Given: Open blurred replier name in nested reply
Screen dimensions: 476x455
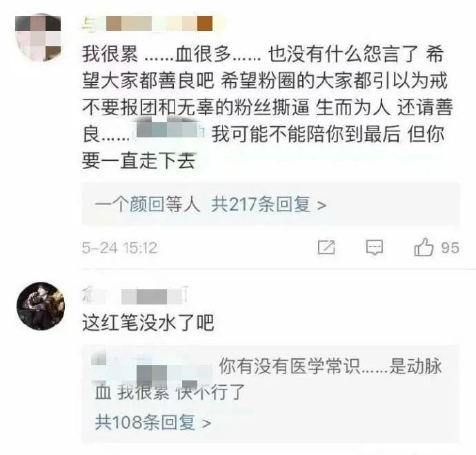Looking at the screenshot, I should (152, 367).
